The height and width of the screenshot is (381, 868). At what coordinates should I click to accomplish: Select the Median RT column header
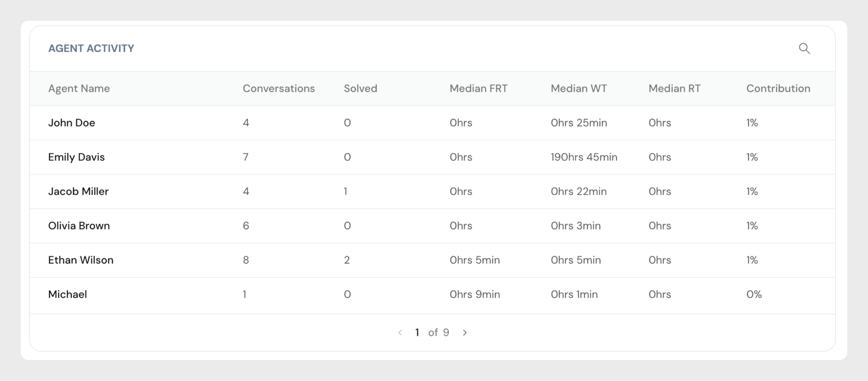point(674,88)
